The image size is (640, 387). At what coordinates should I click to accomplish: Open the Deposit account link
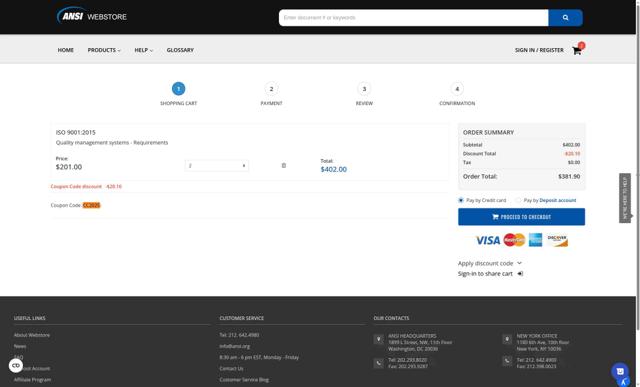(x=558, y=200)
